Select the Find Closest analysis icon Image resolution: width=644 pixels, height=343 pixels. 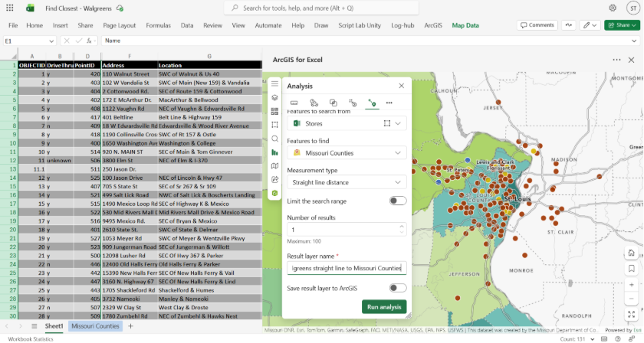[372, 103]
